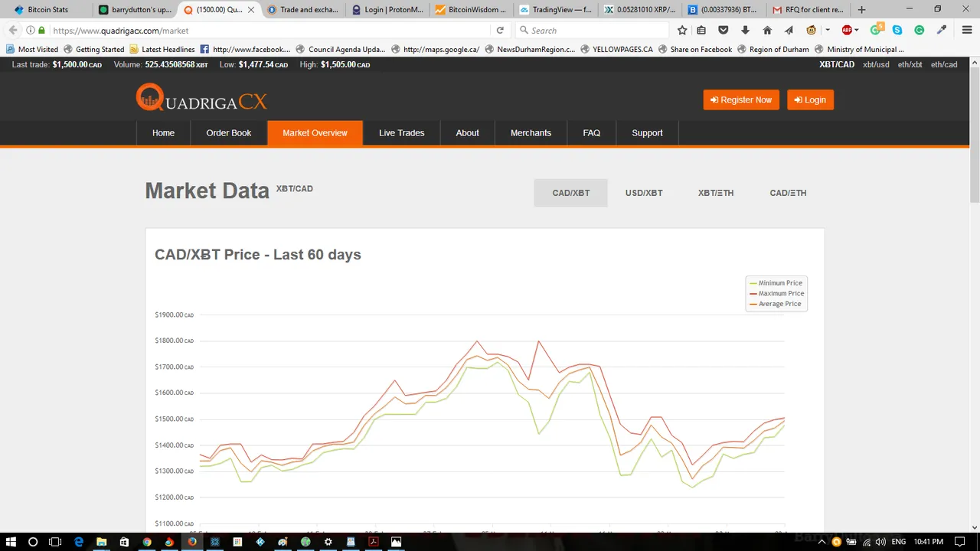The height and width of the screenshot is (551, 980).
Task: Open a new browser tab with plus
Action: coord(861,10)
